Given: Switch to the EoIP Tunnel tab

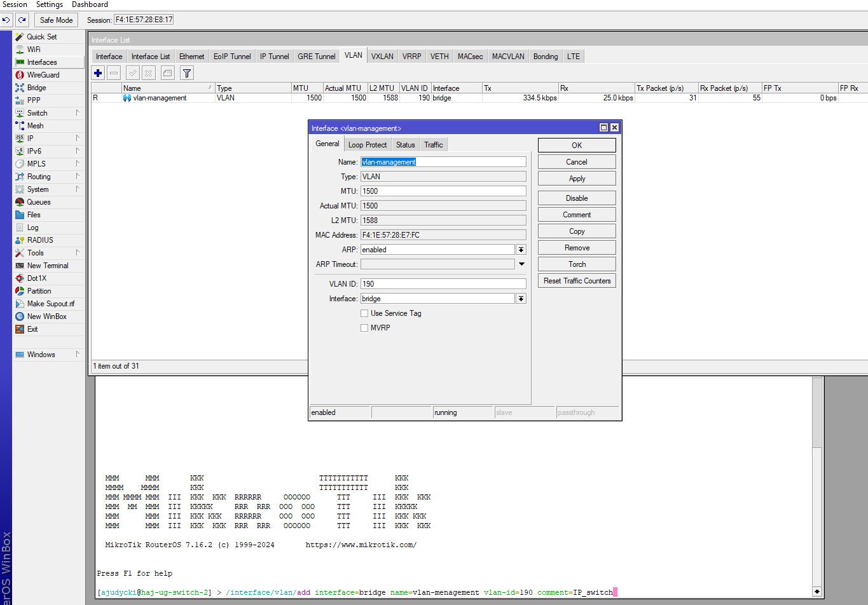Looking at the screenshot, I should pos(232,57).
